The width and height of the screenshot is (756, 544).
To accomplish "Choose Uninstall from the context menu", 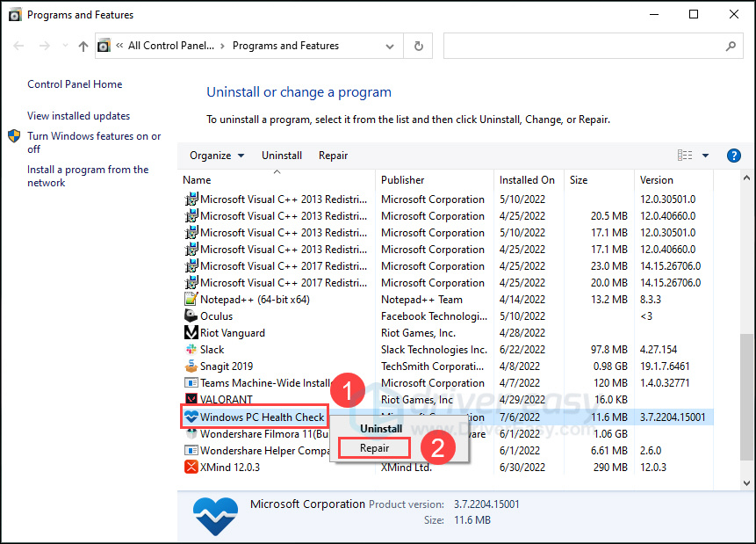I will [x=381, y=429].
